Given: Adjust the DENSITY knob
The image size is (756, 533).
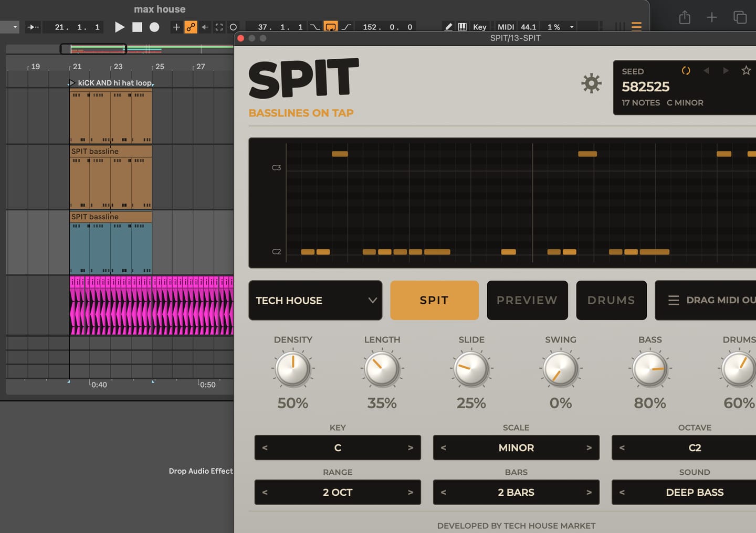Looking at the screenshot, I should click(x=292, y=368).
